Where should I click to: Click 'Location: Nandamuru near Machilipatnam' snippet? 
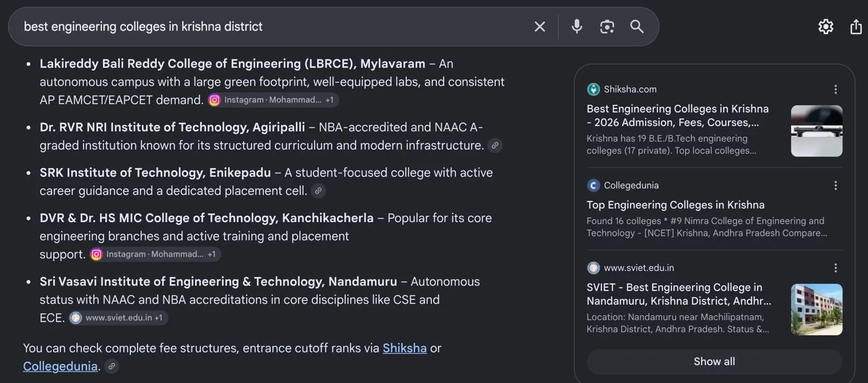(678, 323)
